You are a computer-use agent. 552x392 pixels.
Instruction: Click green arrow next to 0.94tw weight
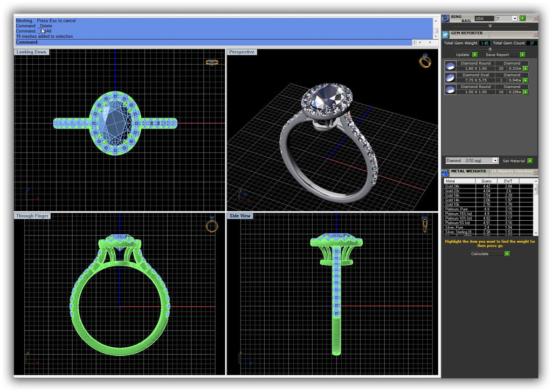pyautogui.click(x=526, y=80)
